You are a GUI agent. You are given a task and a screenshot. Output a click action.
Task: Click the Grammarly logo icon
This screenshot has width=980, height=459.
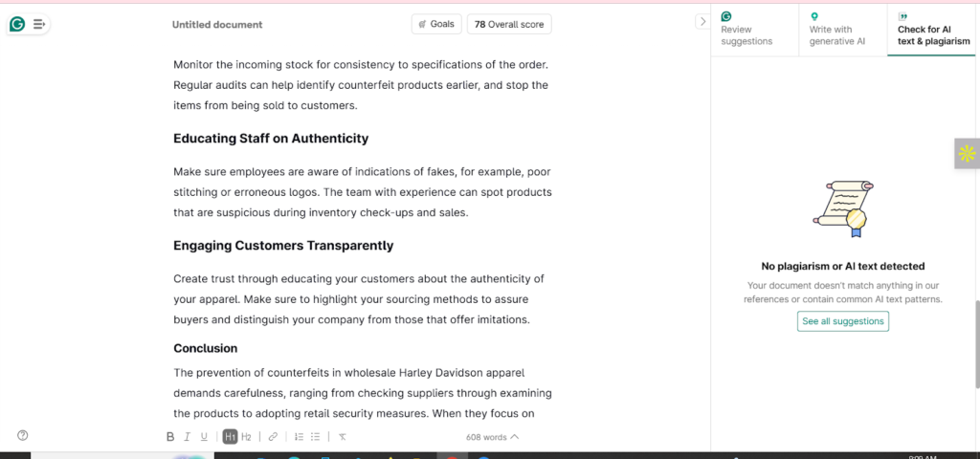click(x=17, y=24)
